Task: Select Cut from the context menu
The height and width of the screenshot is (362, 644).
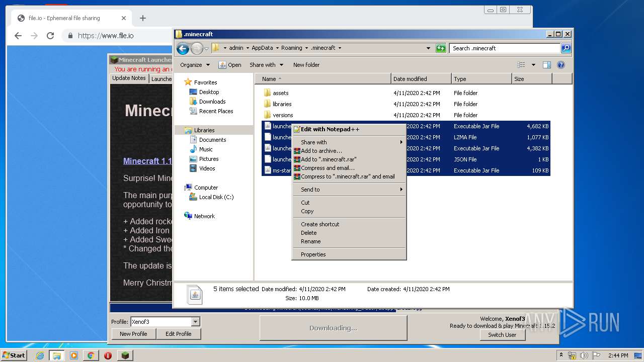Action: tap(349, 203)
